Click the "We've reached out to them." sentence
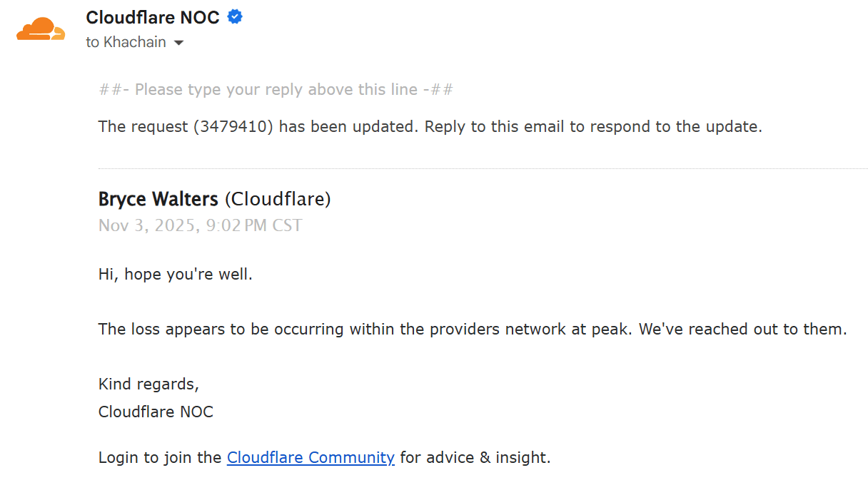The height and width of the screenshot is (500, 868). (742, 330)
